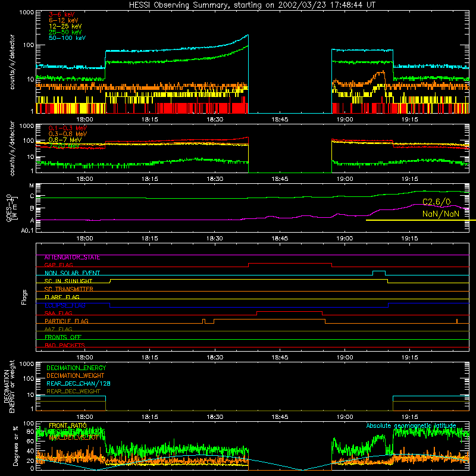
Task: Select the A0.1 tick on GOES axis
Action: pos(27,230)
